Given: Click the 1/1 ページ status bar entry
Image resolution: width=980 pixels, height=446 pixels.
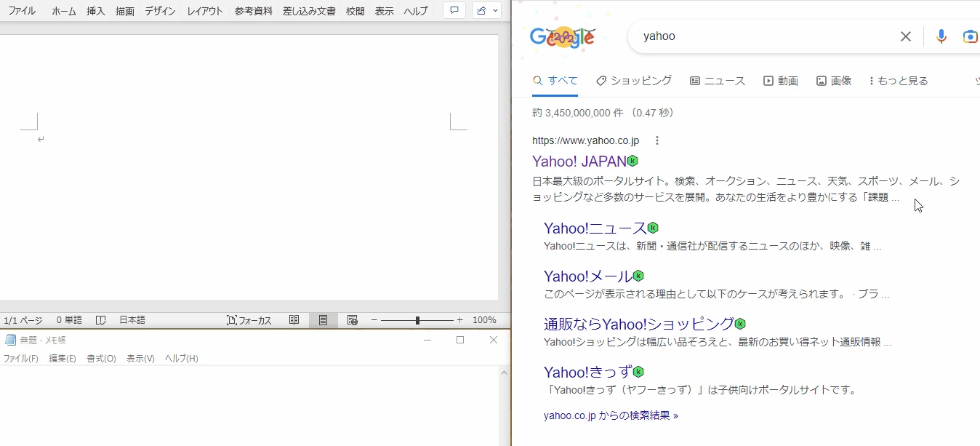Looking at the screenshot, I should [x=23, y=320].
